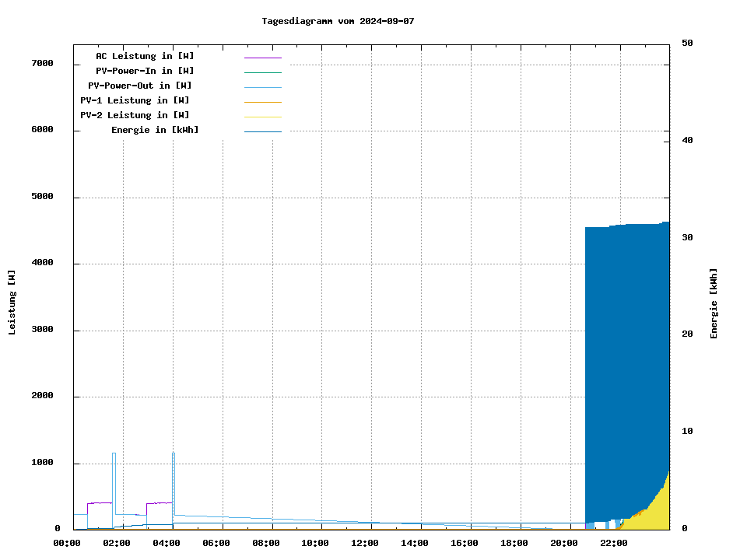Click the purple AC Leistung legend line sample

coord(262,58)
